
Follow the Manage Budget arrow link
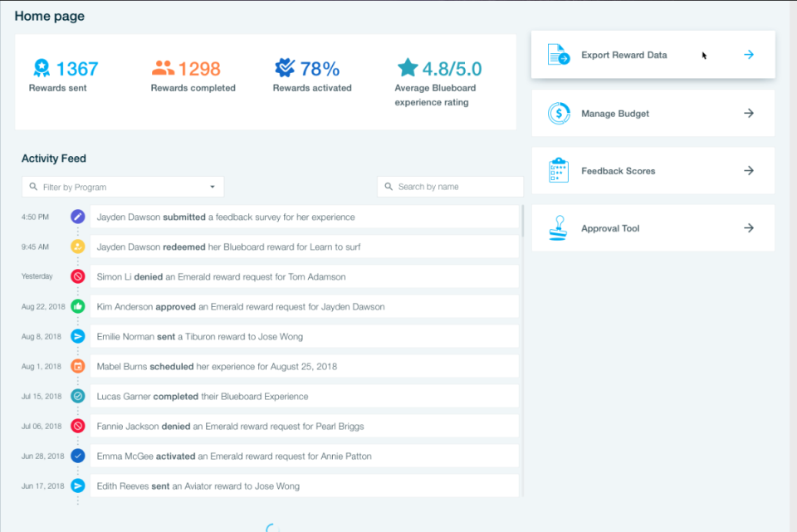coord(748,113)
